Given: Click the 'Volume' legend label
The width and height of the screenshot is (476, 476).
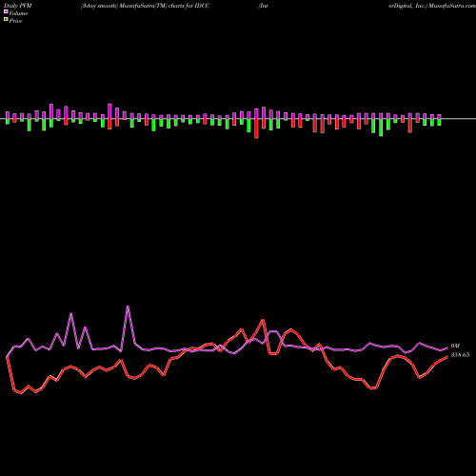Looking at the screenshot, I should [18, 13].
